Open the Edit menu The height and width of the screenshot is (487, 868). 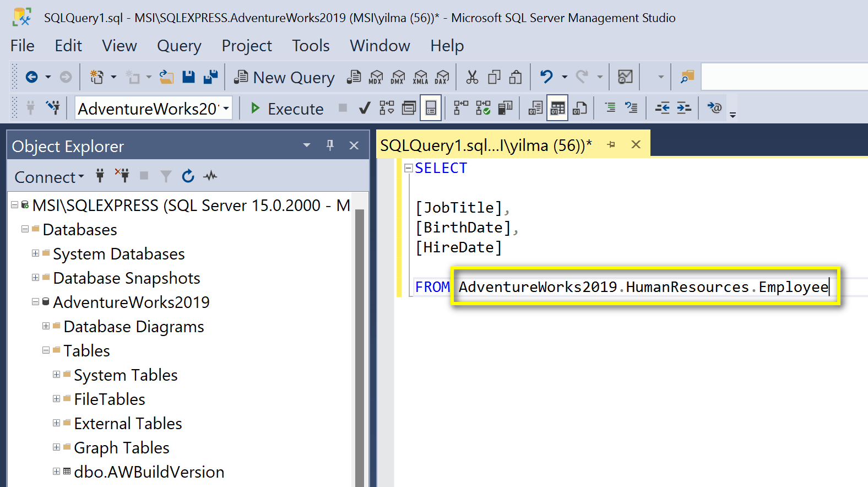(x=68, y=46)
